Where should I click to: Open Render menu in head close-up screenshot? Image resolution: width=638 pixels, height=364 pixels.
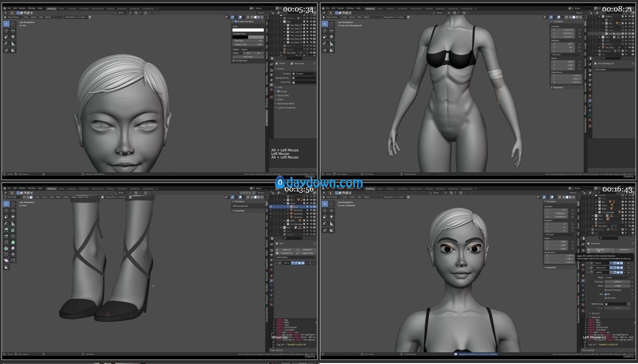[x=21, y=8]
